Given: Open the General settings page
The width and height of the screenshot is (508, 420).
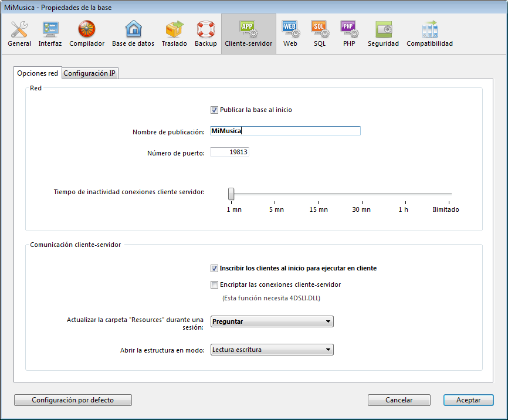Looking at the screenshot, I should (x=19, y=33).
